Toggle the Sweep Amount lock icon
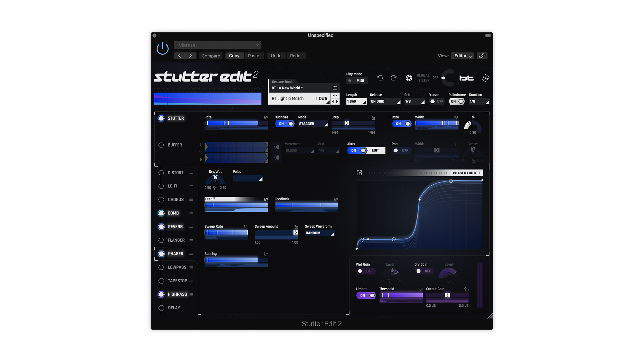The width and height of the screenshot is (644, 362). (x=296, y=227)
